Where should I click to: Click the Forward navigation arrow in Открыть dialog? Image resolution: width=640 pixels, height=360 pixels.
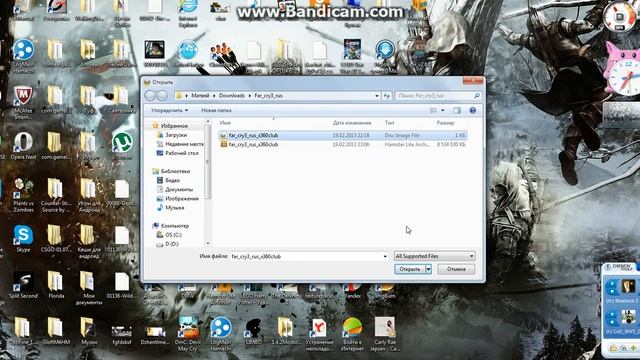pyautogui.click(x=162, y=96)
